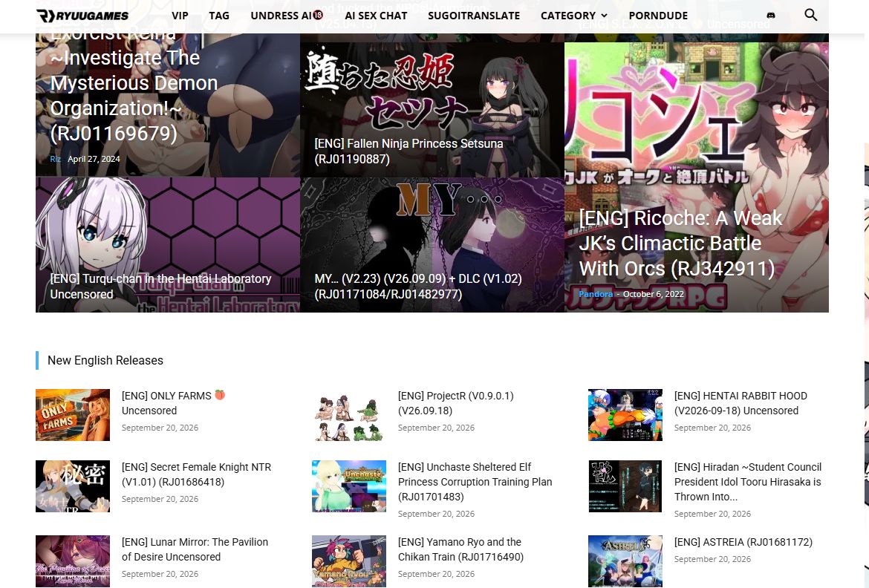Open '[ENG] ASTREIA (RJ01681172)' title link

[743, 542]
